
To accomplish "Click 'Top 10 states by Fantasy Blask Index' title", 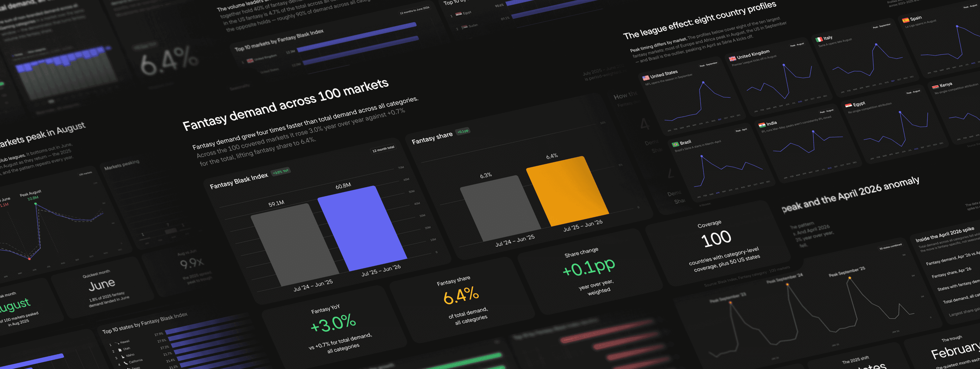I will pyautogui.click(x=145, y=323).
